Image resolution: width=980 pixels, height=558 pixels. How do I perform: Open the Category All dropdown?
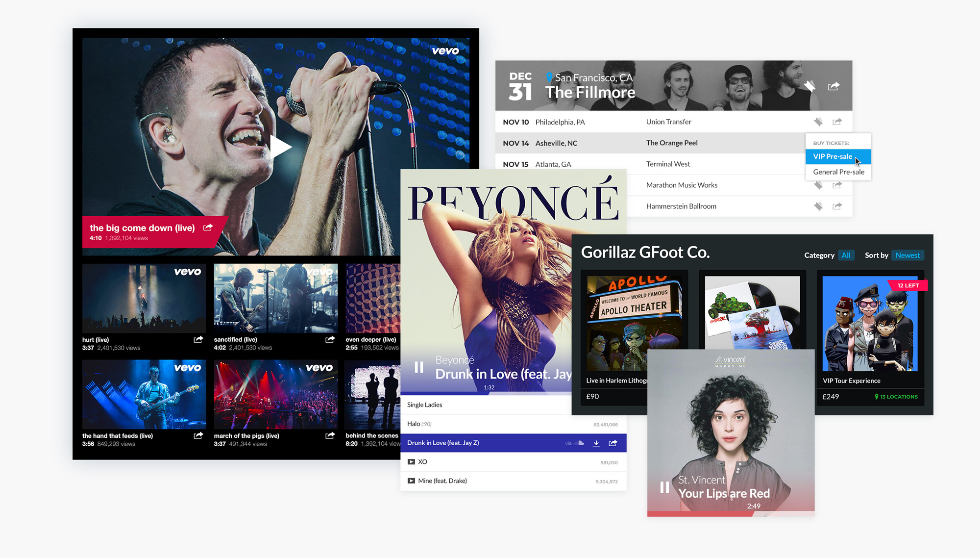tap(846, 255)
